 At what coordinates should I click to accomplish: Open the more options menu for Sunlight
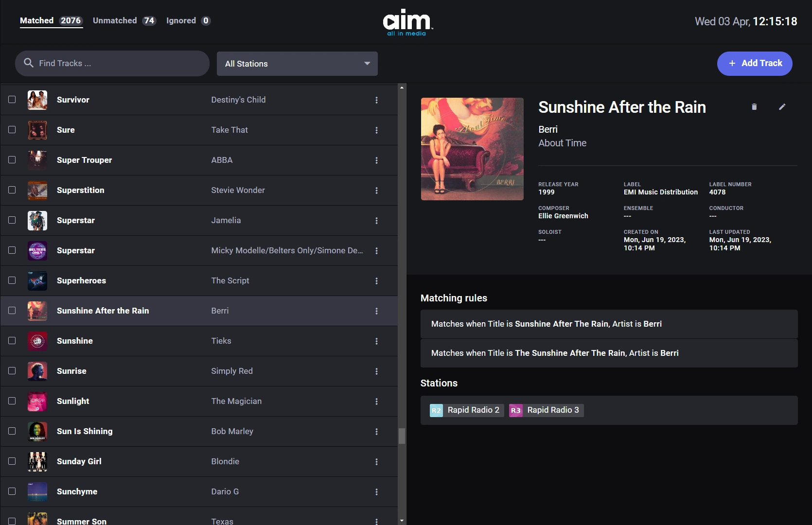pos(376,402)
